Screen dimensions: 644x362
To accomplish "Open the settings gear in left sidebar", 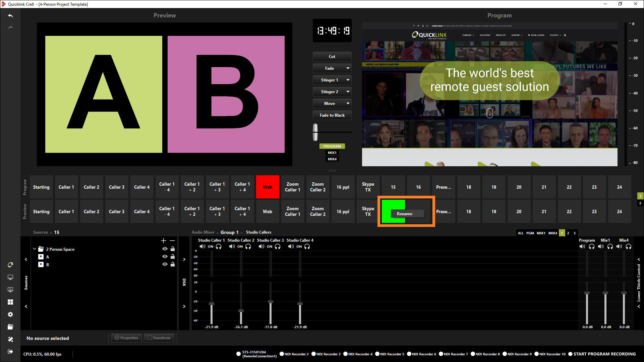I will pyautogui.click(x=10, y=314).
